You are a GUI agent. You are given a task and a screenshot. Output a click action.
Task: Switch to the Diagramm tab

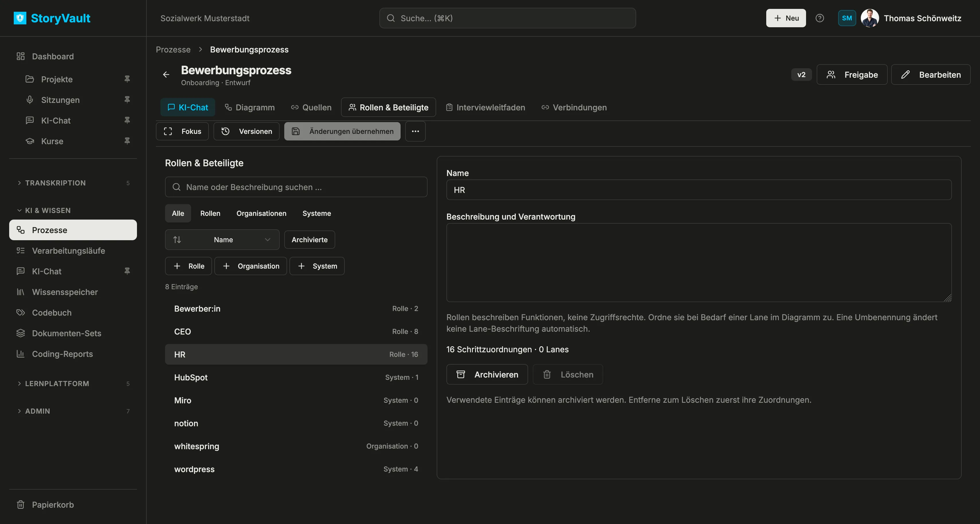point(250,107)
